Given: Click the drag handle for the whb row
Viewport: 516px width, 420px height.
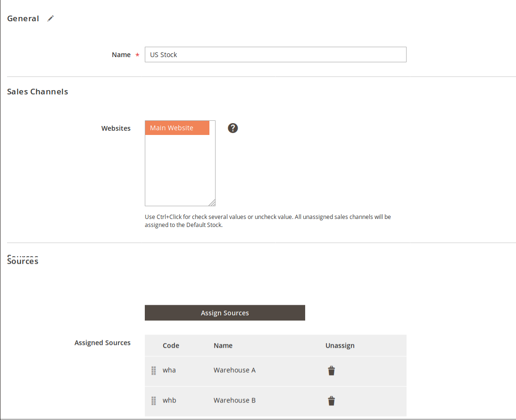Looking at the screenshot, I should point(154,401).
